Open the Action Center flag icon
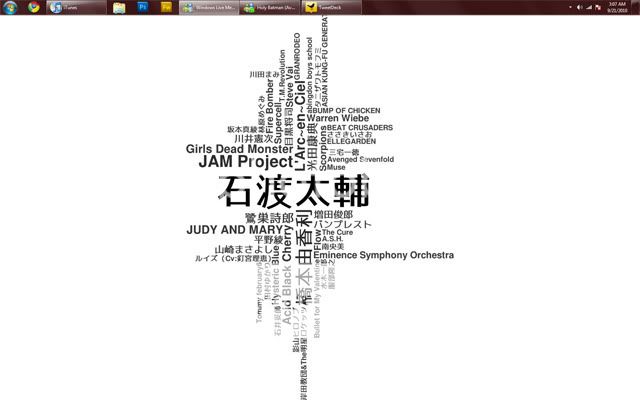Screen dimensions: 640x400 598,7
